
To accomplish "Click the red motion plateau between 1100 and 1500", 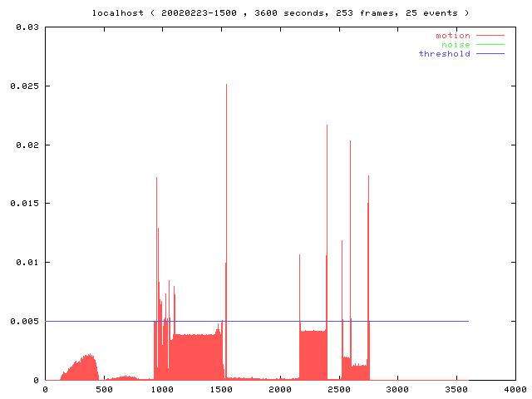I will [195, 357].
